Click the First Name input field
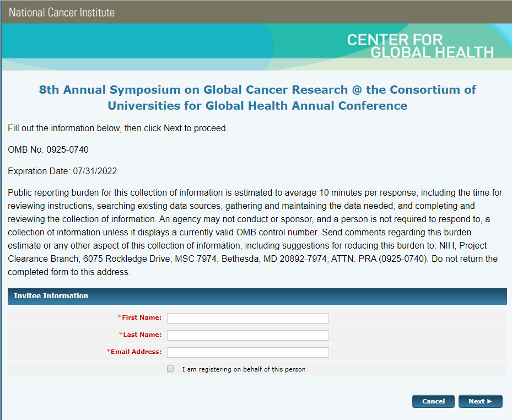The height and width of the screenshot is (420, 512). (247, 318)
